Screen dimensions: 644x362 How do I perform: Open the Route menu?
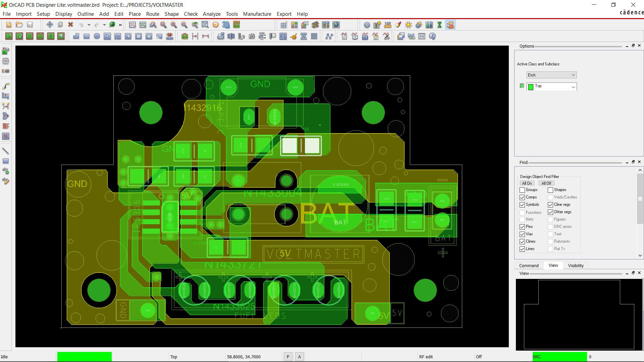pyautogui.click(x=153, y=14)
